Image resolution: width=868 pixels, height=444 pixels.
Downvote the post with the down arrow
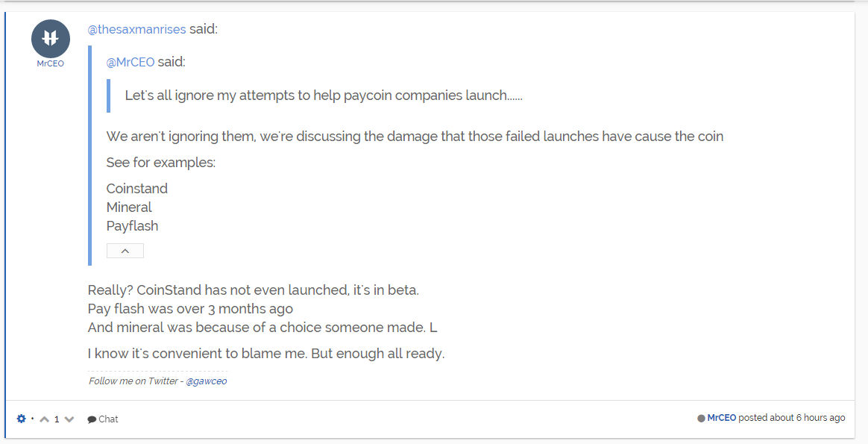[x=69, y=419]
